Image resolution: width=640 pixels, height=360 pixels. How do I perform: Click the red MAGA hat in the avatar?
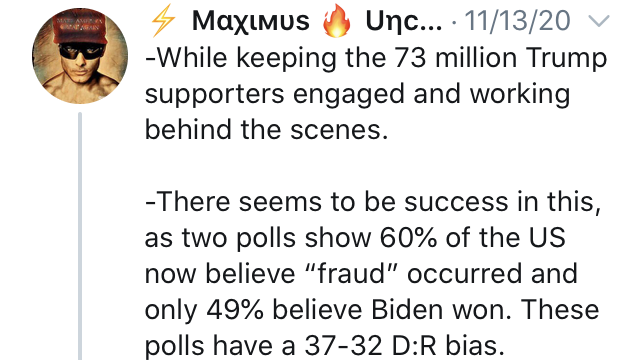(80, 30)
